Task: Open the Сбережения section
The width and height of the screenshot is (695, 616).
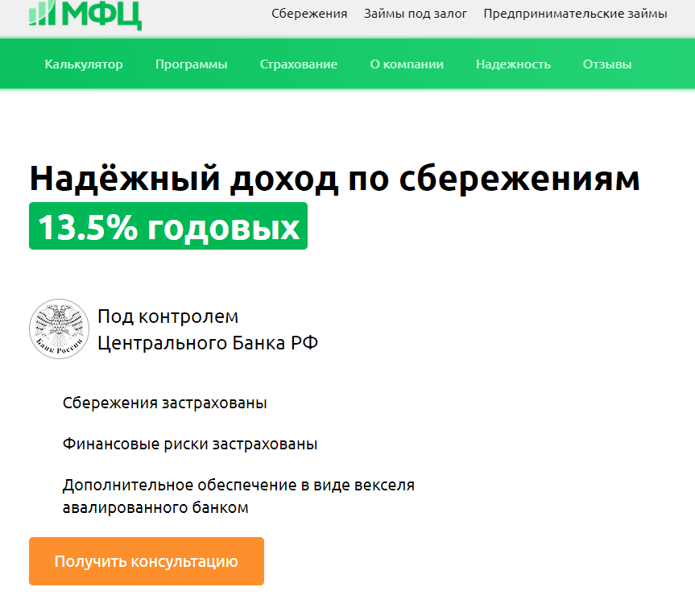Action: [309, 14]
